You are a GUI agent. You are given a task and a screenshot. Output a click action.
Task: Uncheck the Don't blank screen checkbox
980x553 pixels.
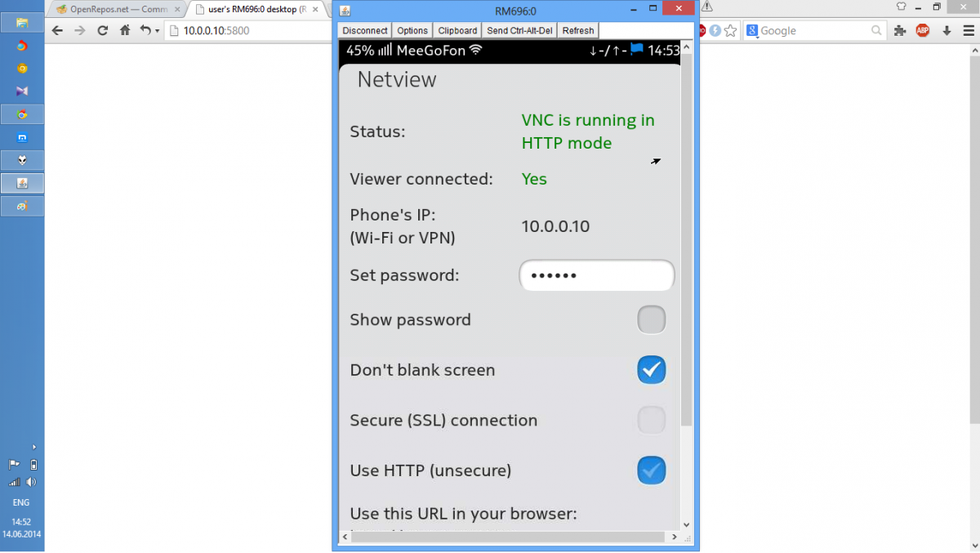tap(651, 370)
